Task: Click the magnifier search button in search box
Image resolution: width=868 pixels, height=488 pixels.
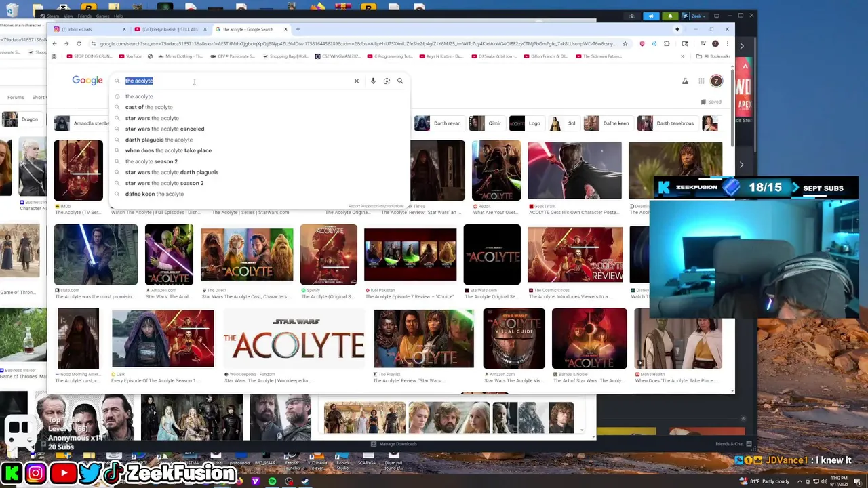Action: (x=400, y=81)
